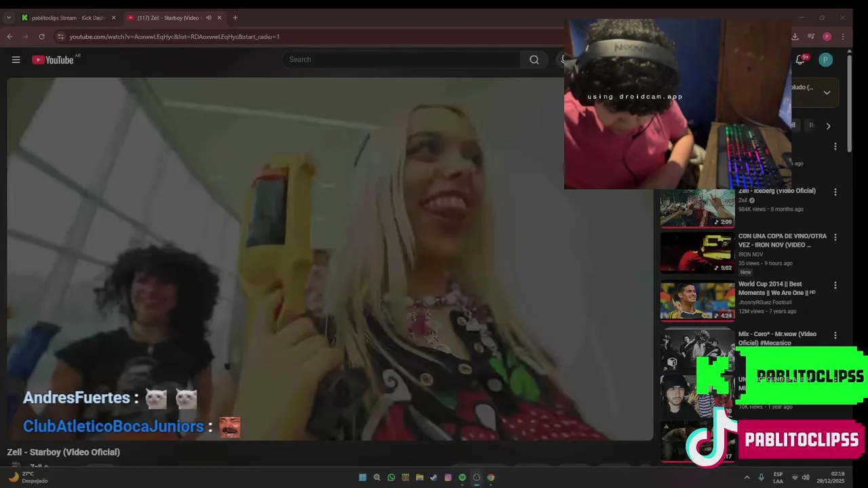Collapse the playlist panel chevron

[x=827, y=93]
